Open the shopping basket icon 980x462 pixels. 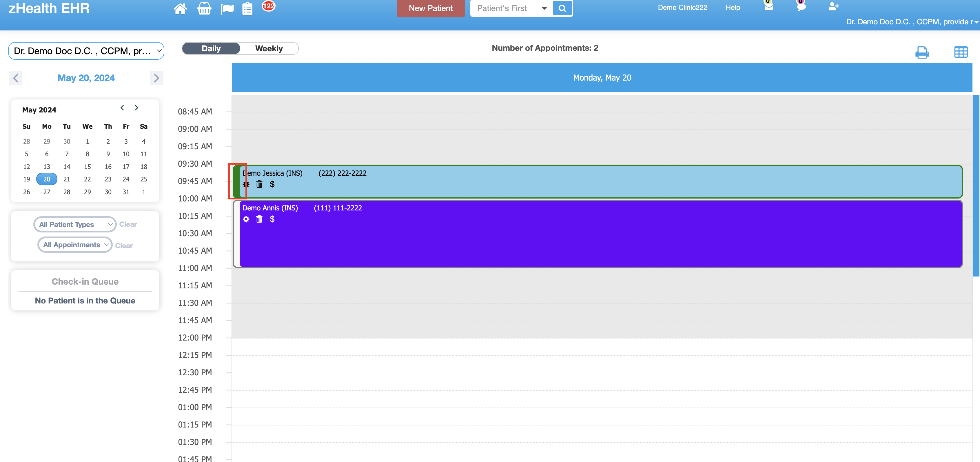pos(204,8)
